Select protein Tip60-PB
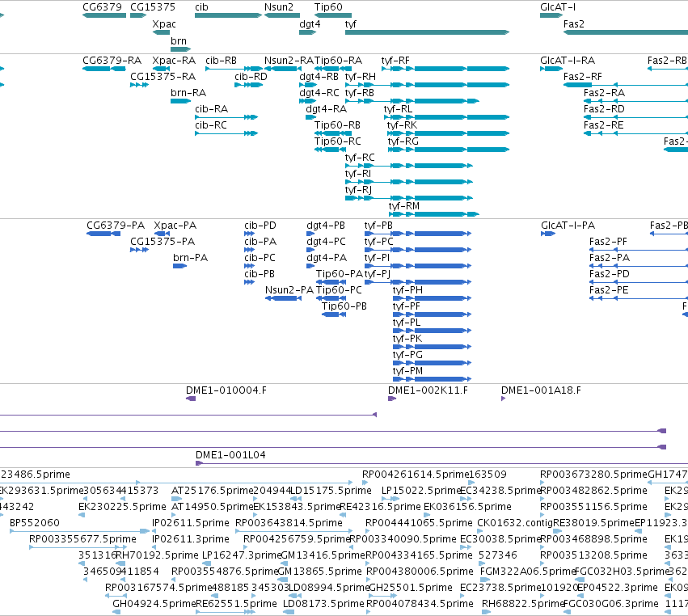This screenshot has height=616, width=688. pyautogui.click(x=344, y=306)
